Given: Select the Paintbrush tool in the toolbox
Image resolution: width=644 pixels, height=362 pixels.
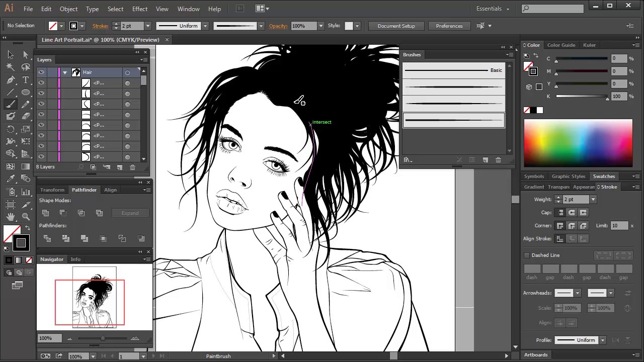Looking at the screenshot, I should pyautogui.click(x=11, y=104).
